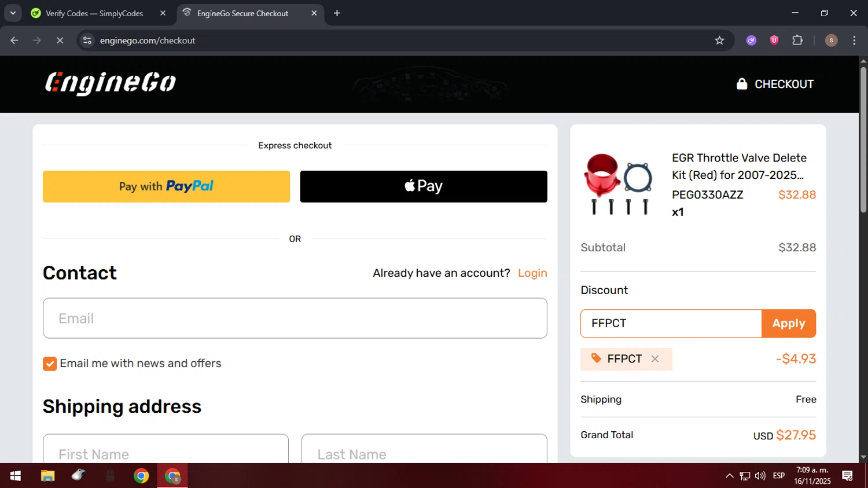
Task: Click the orange tag icon beside FFPCT
Action: click(596, 358)
